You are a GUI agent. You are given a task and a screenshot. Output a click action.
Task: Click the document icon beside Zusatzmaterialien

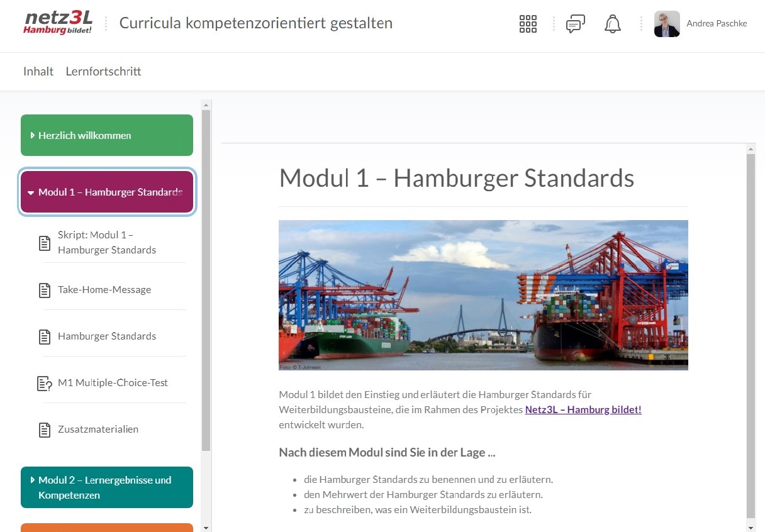tap(45, 429)
